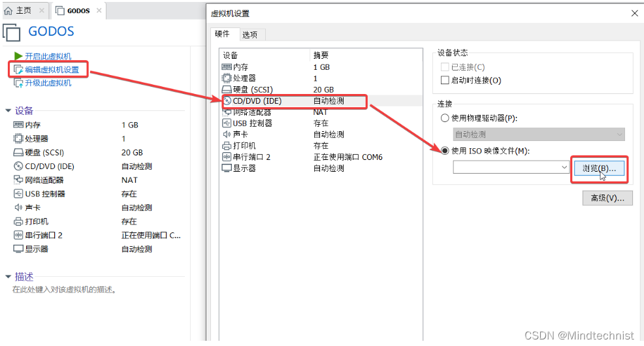Collapse the 描述 section

[x=8, y=277]
